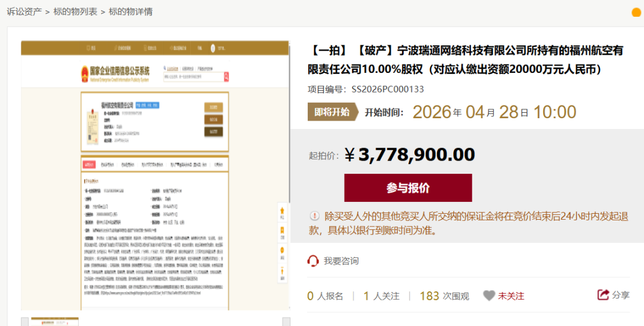The image size is (644, 326).
Task: Click the 183 次围观 view count
Action: pyautogui.click(x=444, y=296)
